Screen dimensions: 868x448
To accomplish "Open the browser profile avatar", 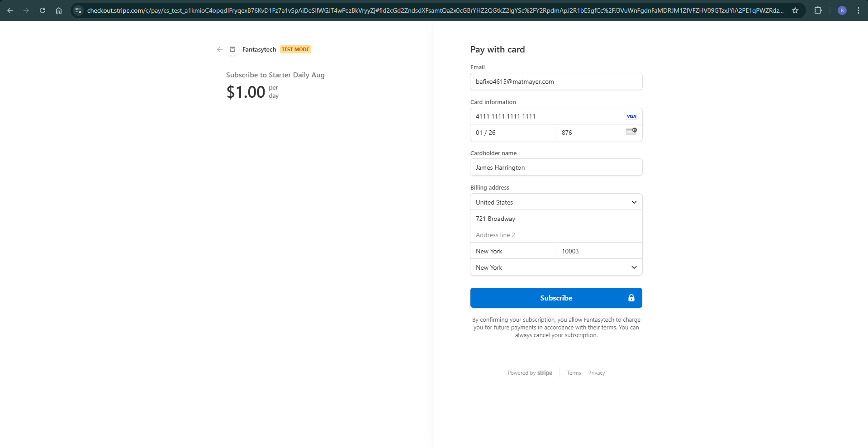I will (x=842, y=10).
